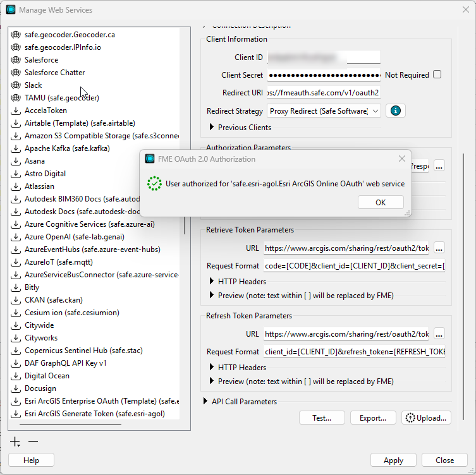The height and width of the screenshot is (475, 476).
Task: Click the Test... button
Action: pyautogui.click(x=322, y=418)
